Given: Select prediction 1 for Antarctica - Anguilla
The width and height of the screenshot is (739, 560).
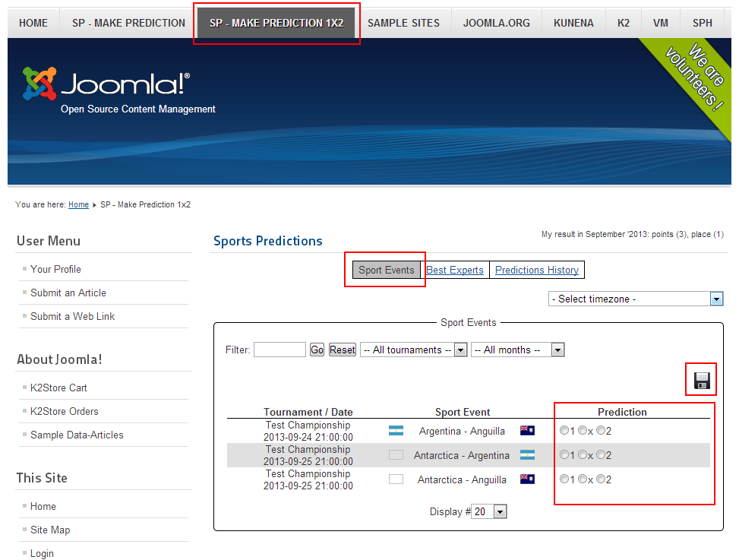Looking at the screenshot, I should point(564,479).
